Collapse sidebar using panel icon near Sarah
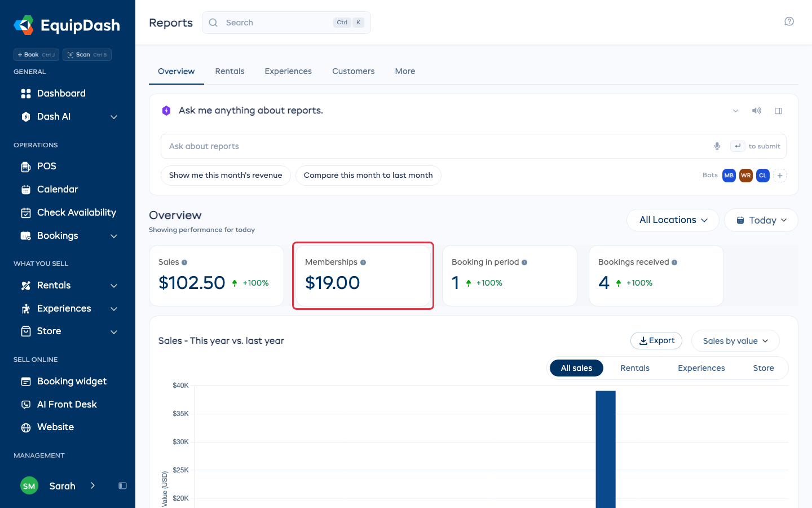 pos(122,485)
